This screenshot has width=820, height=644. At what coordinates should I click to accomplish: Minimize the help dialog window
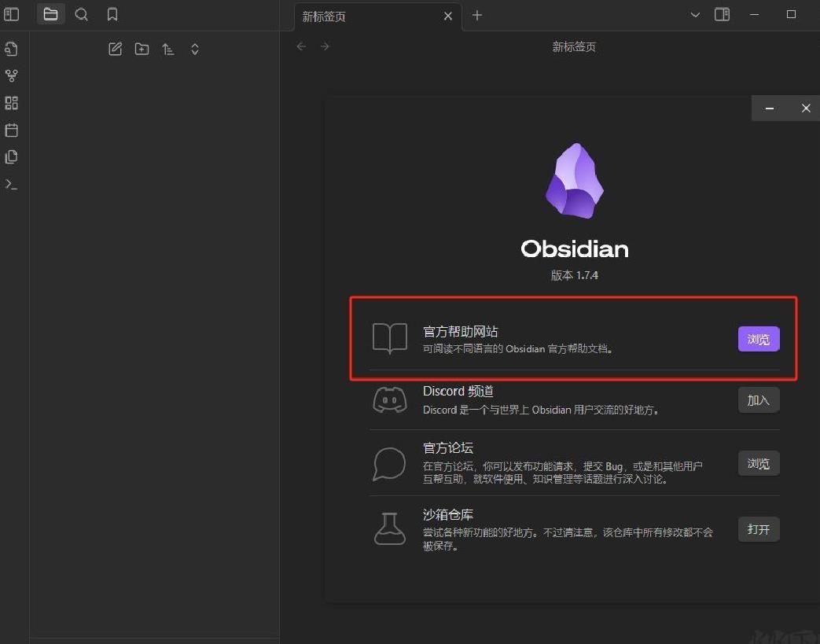coord(770,109)
